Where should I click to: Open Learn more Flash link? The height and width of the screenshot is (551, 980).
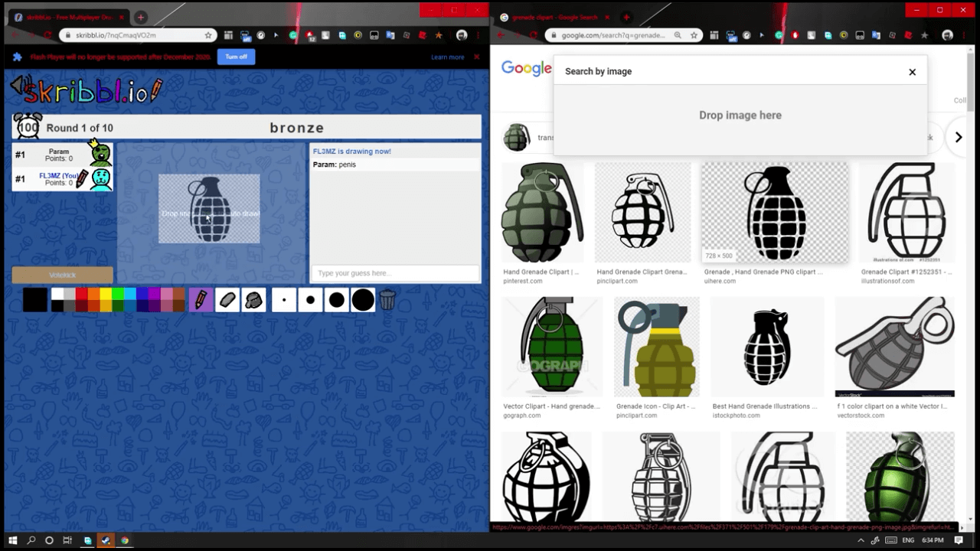[x=447, y=57]
